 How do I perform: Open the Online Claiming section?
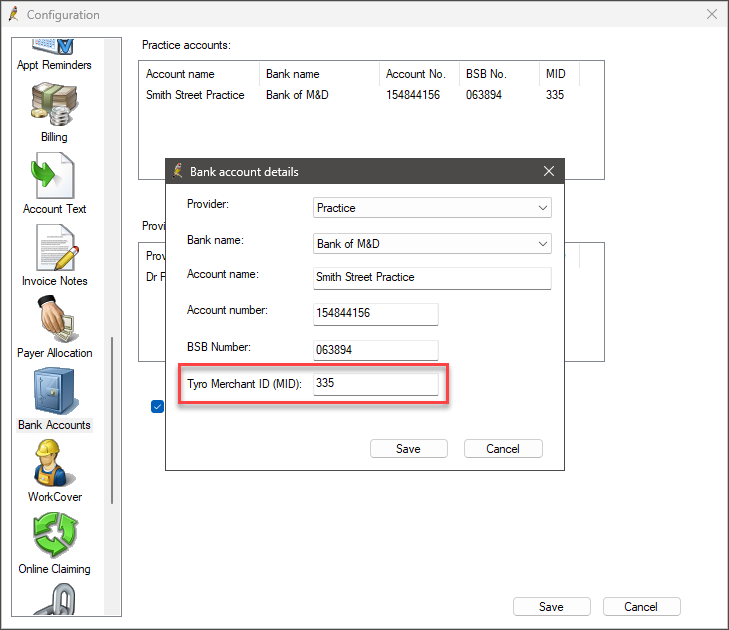click(x=54, y=543)
